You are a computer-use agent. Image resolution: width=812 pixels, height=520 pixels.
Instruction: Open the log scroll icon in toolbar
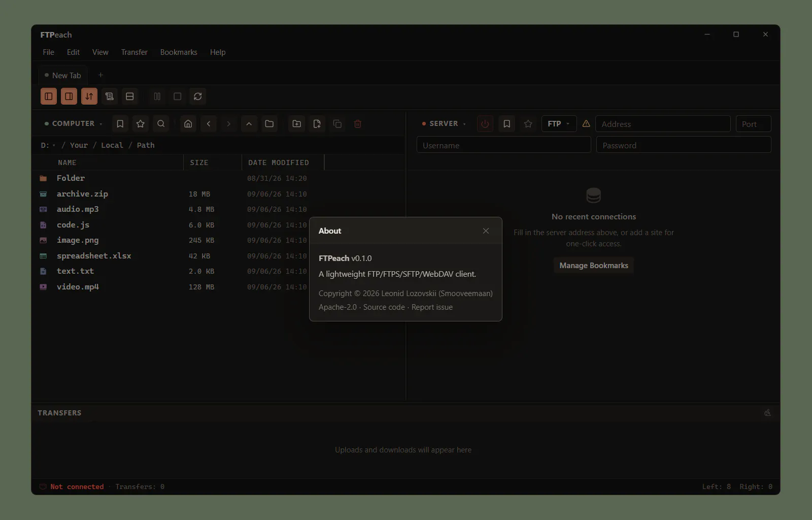pos(110,96)
